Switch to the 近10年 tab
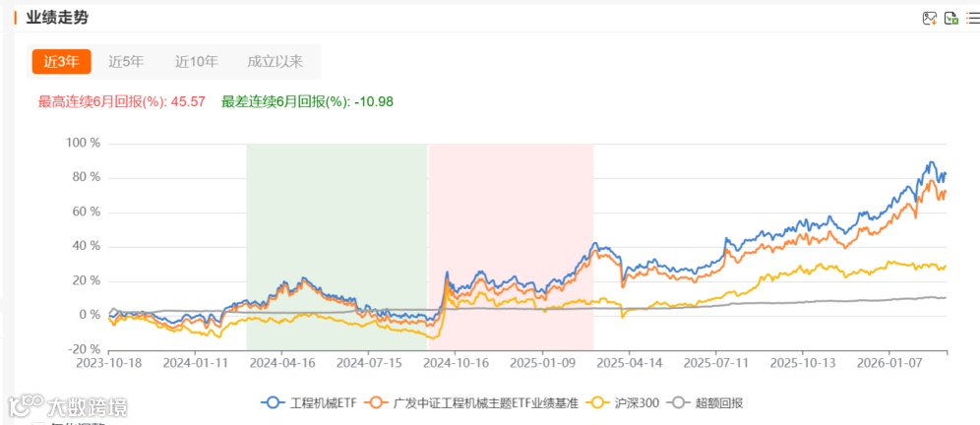Image resolution: width=980 pixels, height=425 pixels. [197, 62]
